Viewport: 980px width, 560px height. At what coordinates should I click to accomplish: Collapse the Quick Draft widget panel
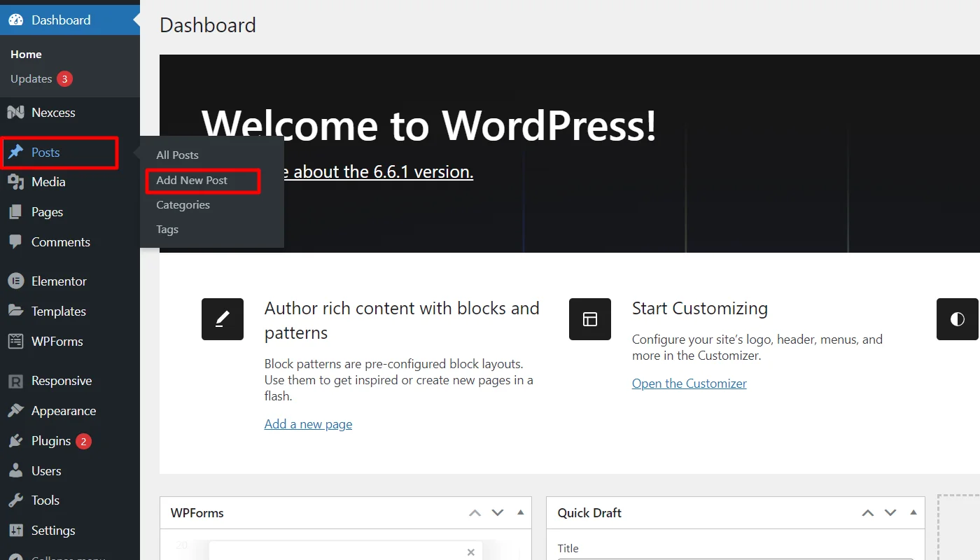913,512
